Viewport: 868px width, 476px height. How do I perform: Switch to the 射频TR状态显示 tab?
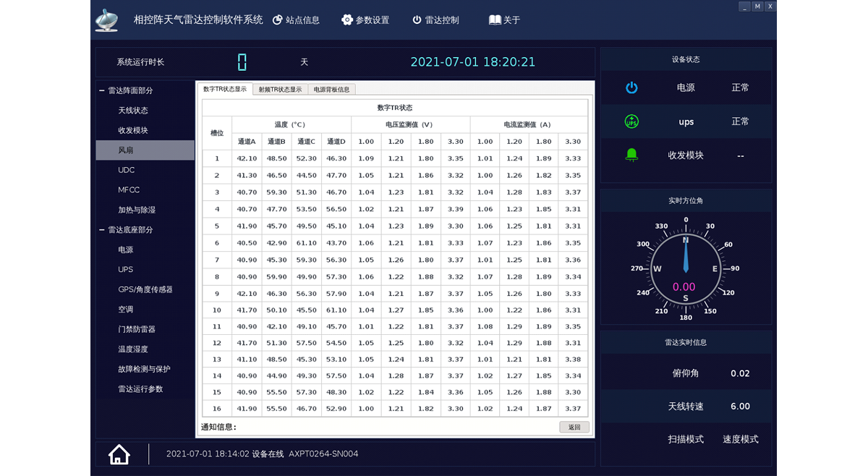280,90
